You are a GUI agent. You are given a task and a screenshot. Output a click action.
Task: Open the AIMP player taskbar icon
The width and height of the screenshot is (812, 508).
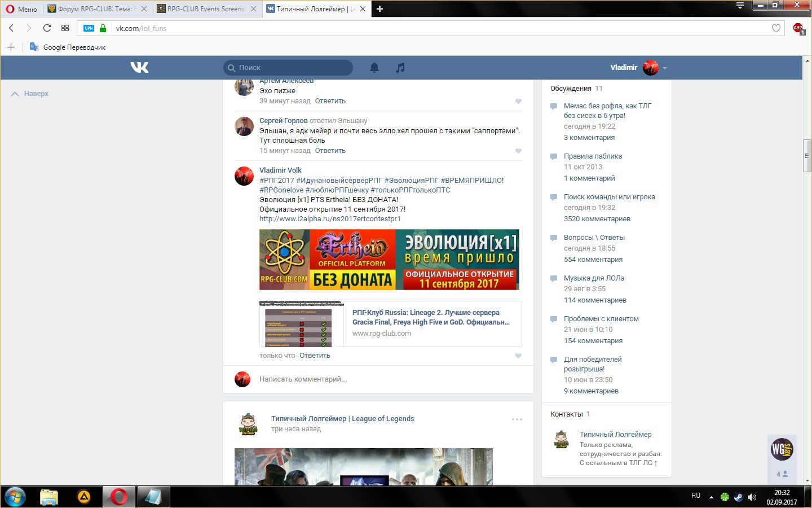[x=84, y=497]
